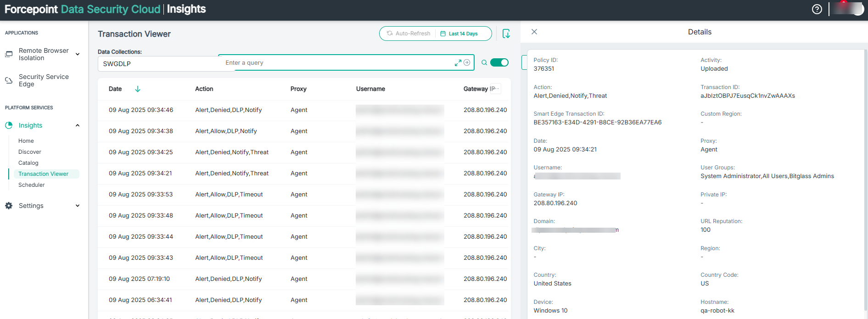Expand Remote Browser Isolation menu

pos(78,54)
